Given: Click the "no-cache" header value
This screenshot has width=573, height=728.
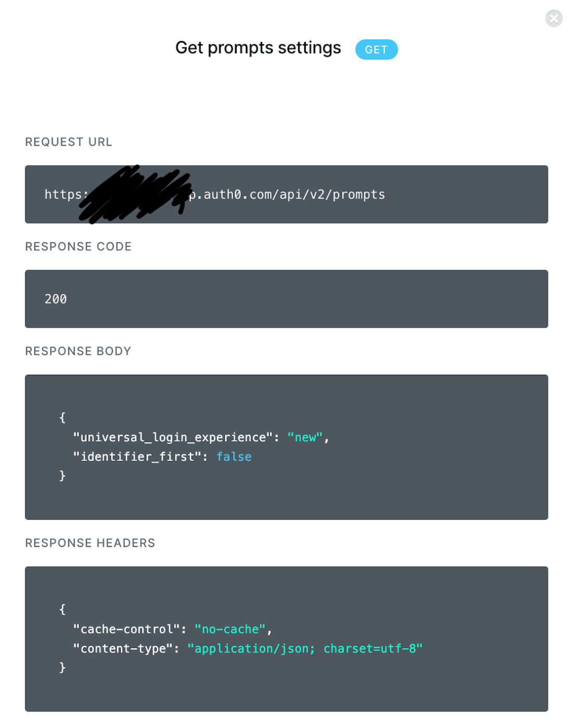Looking at the screenshot, I should pos(230,629).
